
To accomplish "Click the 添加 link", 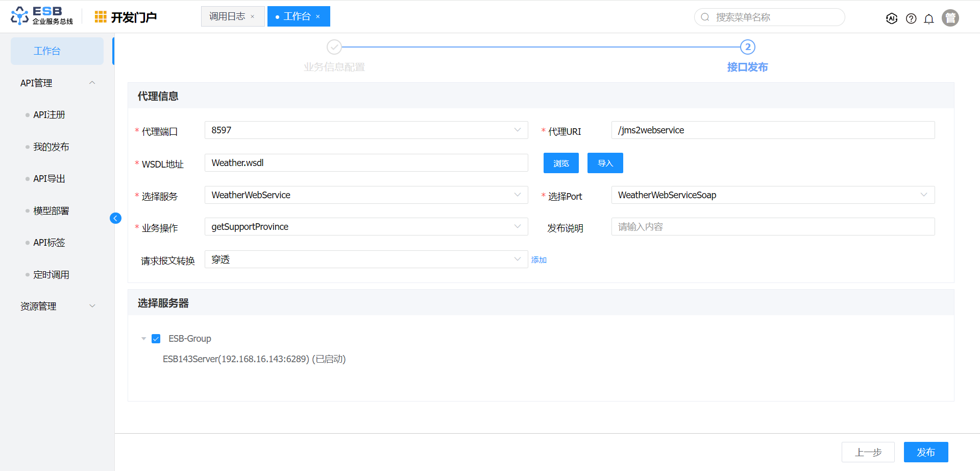I will (x=538, y=260).
